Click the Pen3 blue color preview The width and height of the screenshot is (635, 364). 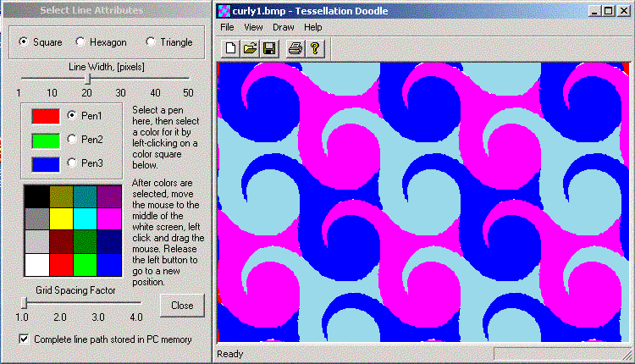pos(46,164)
